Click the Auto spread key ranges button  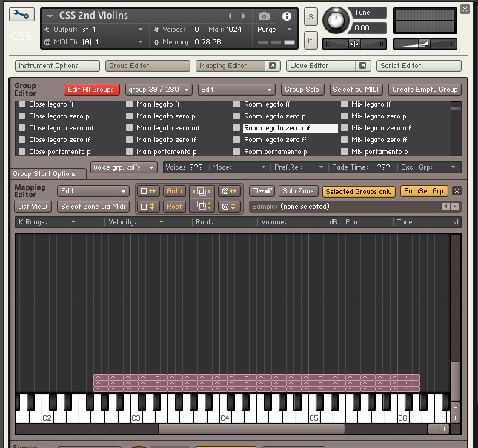click(174, 191)
